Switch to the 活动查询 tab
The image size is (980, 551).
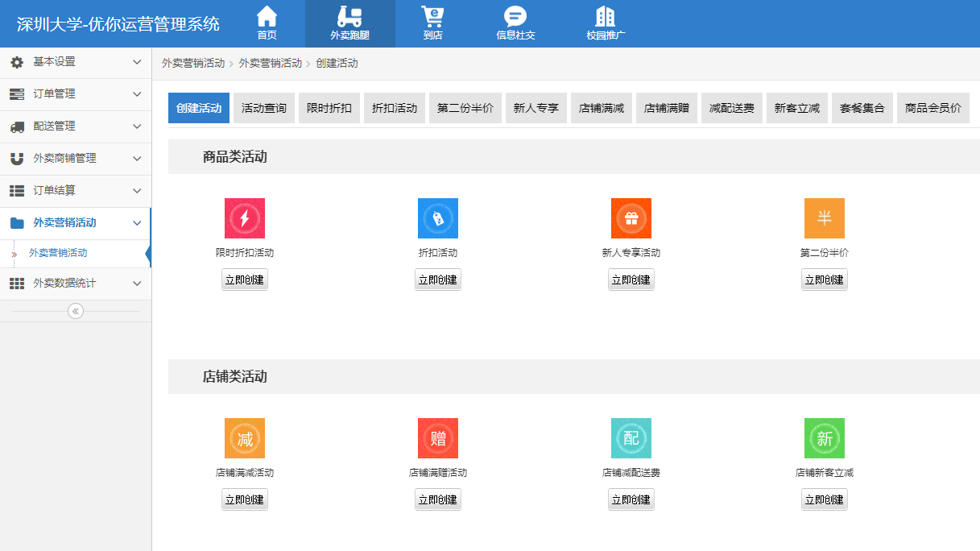point(264,108)
